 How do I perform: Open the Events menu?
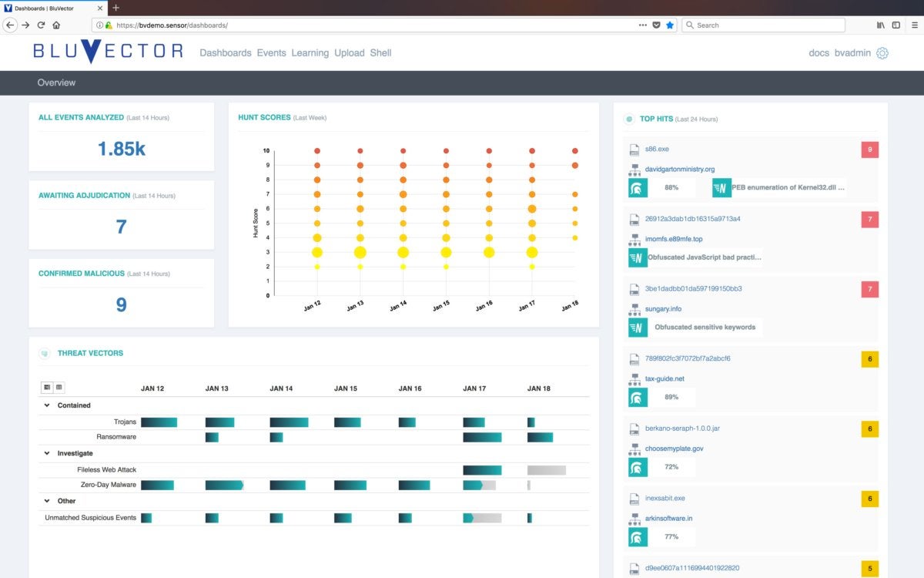pyautogui.click(x=272, y=53)
